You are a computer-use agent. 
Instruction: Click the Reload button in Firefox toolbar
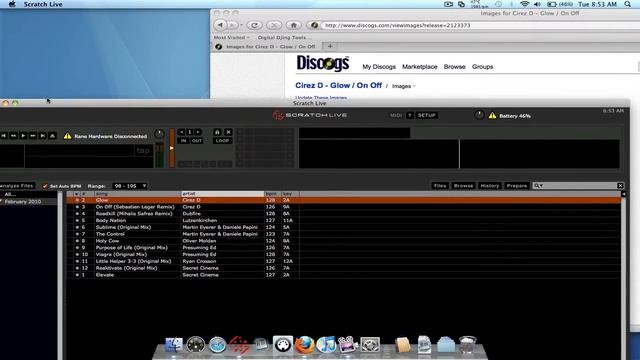pos(254,25)
